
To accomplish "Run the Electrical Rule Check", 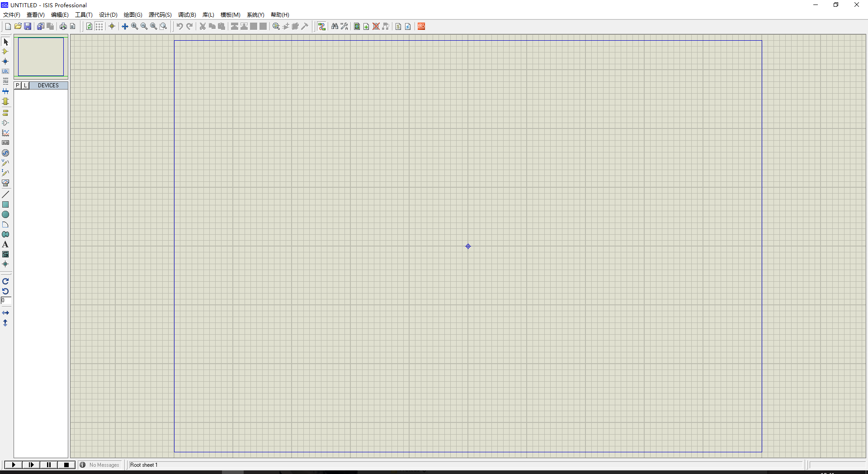I will [408, 26].
